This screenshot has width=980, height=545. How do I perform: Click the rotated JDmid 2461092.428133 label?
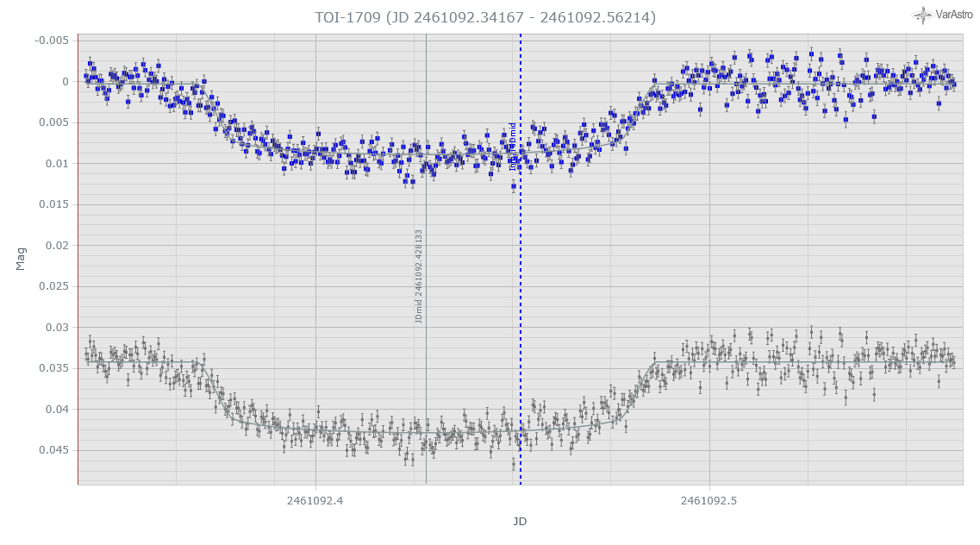click(419, 276)
